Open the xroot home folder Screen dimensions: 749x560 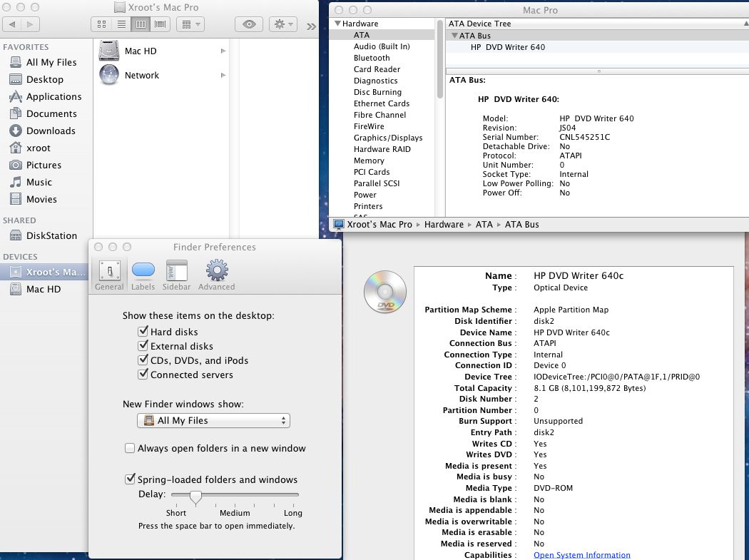click(39, 148)
